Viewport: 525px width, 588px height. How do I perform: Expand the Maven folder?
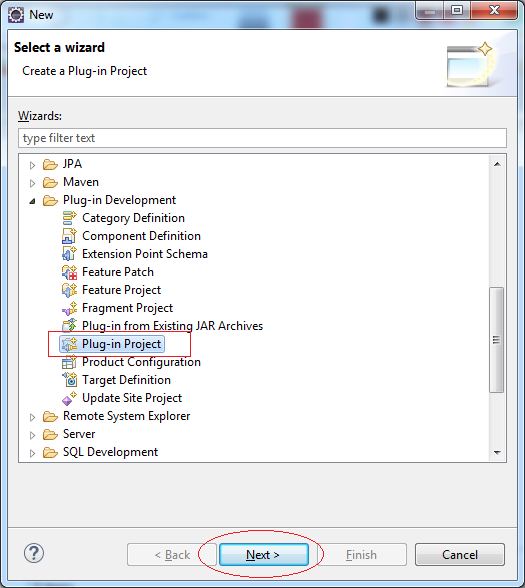click(32, 183)
